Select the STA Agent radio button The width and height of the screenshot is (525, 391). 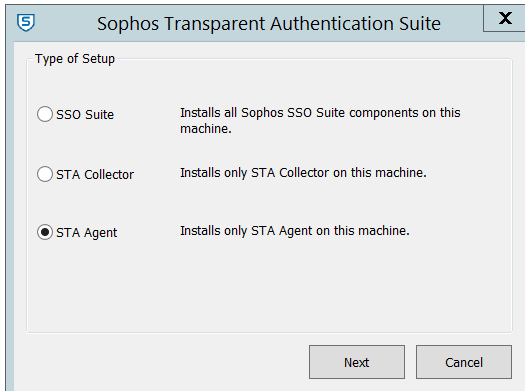45,232
